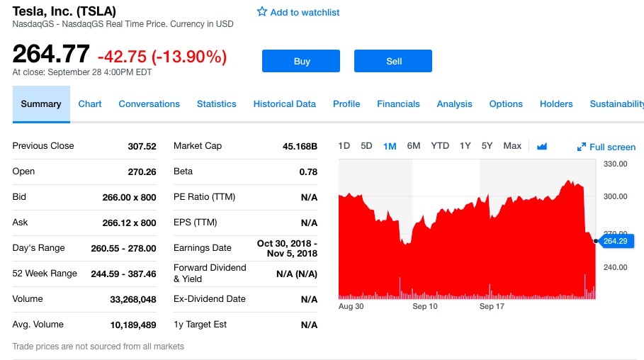Viewport: 644px width, 360px height.
Task: Click the watchlist star icon
Action: [262, 11]
